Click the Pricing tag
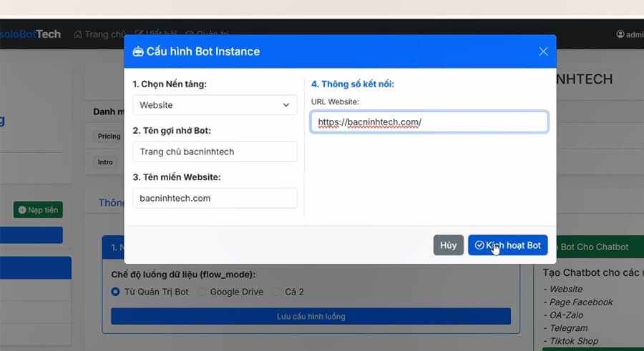The width and height of the screenshot is (644, 351). tap(109, 136)
